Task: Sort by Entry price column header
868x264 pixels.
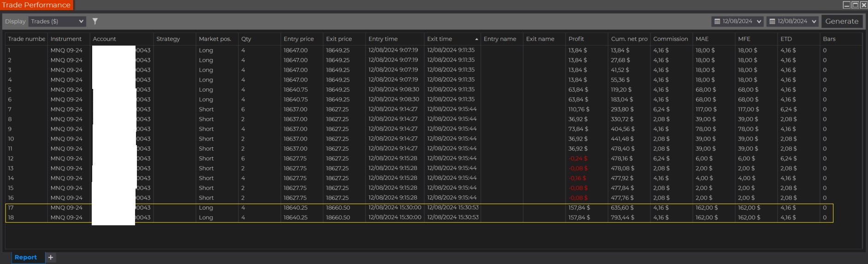Action: 301,39
